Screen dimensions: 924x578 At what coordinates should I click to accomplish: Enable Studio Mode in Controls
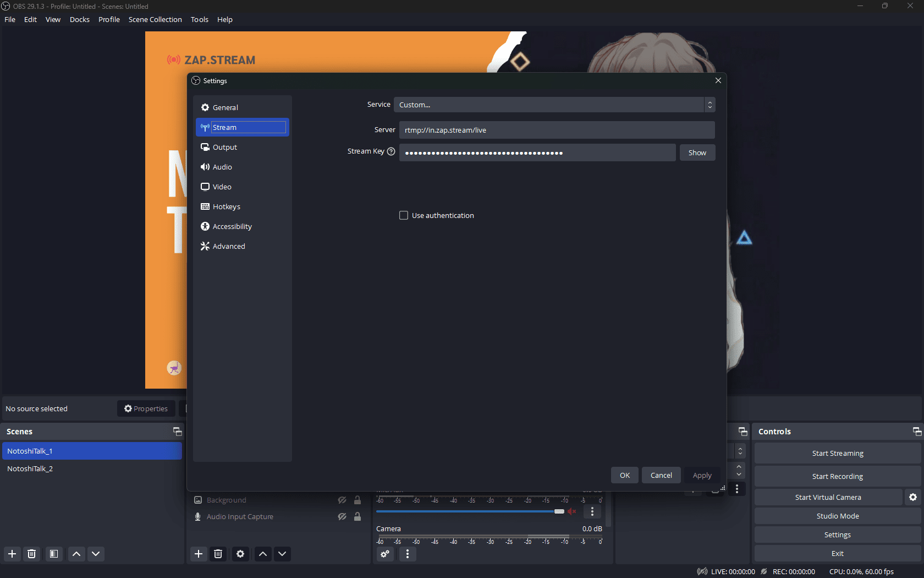click(x=838, y=516)
